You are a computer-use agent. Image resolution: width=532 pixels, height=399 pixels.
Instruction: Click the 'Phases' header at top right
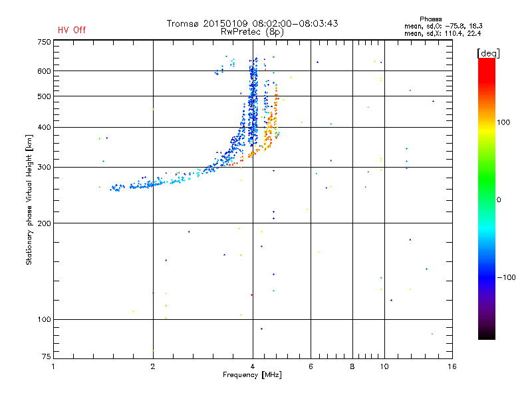coord(430,19)
